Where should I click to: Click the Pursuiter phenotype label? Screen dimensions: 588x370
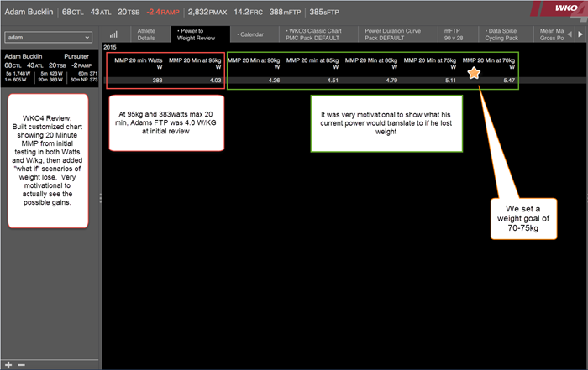coord(76,56)
